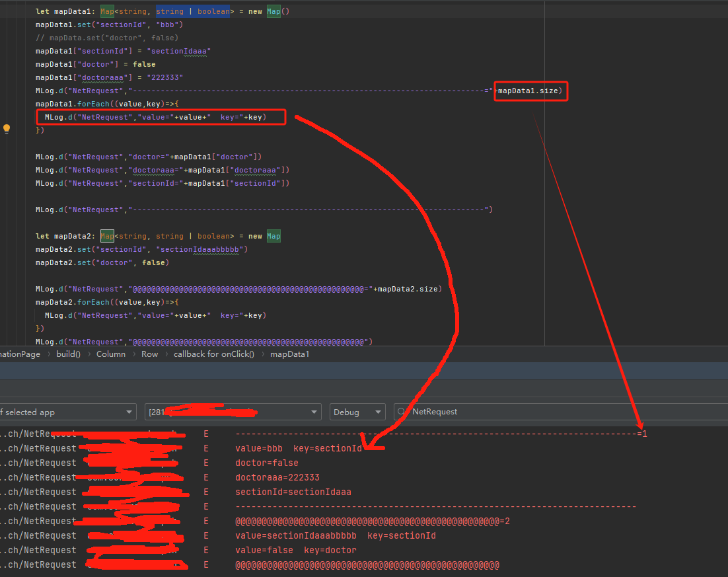Open the device selector dropdown
The width and height of the screenshot is (728, 577).
click(x=233, y=412)
